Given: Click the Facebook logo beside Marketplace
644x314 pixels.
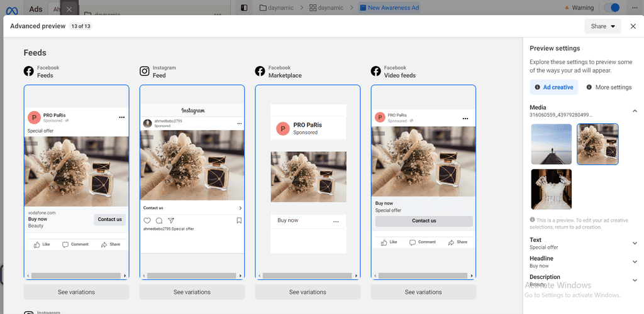Looking at the screenshot, I should tap(260, 72).
